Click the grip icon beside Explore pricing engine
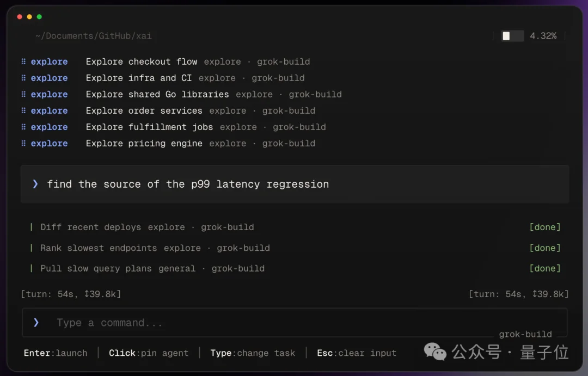Screen dimensions: 588x376 click(x=23, y=143)
